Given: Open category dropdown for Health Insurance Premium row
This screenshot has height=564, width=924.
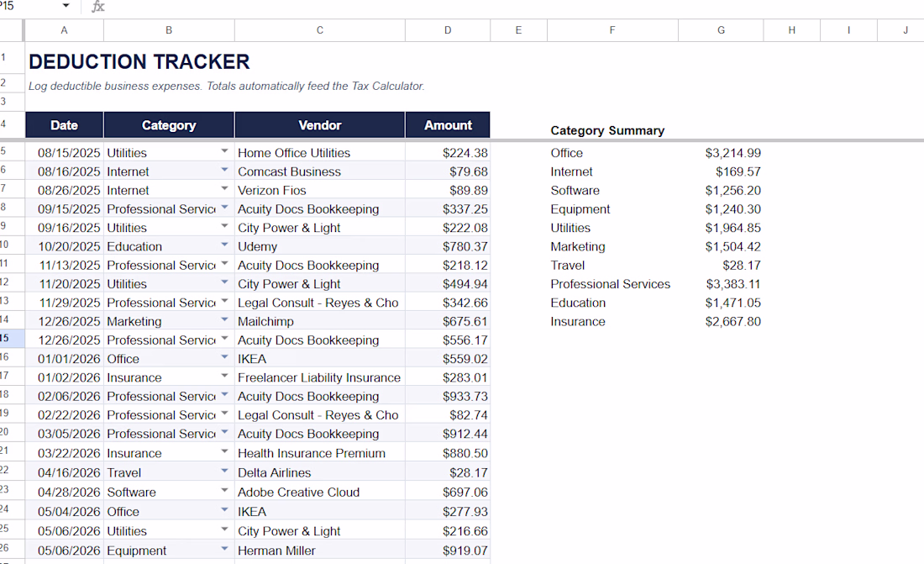Looking at the screenshot, I should (224, 452).
